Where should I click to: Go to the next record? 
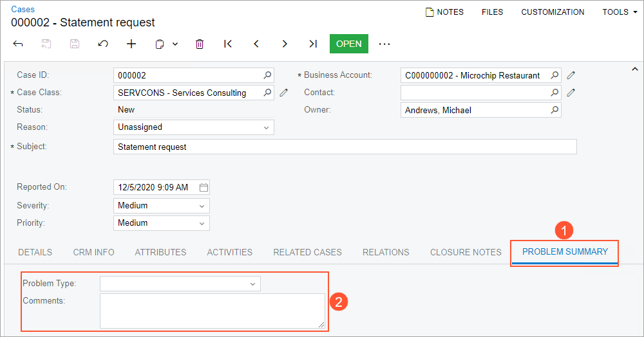tap(285, 44)
